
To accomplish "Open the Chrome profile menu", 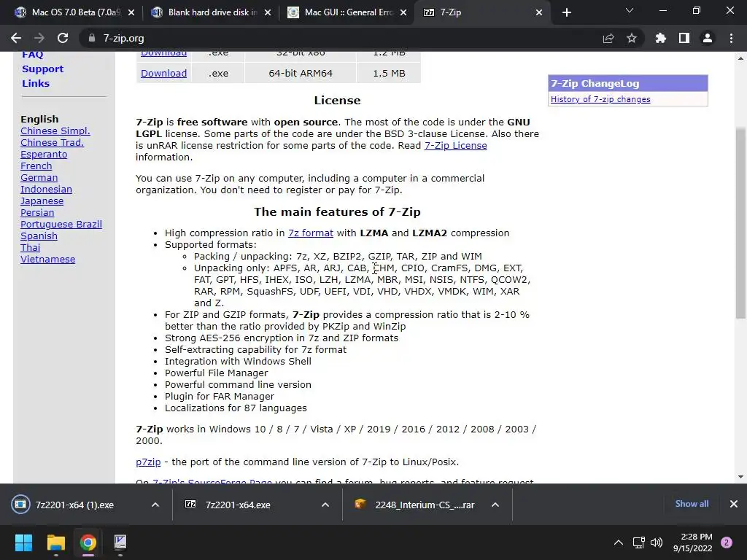I will click(x=708, y=38).
